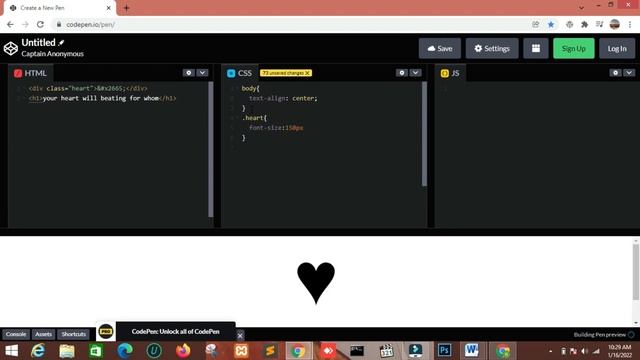Click the text-align center CSS line

[x=283, y=98]
